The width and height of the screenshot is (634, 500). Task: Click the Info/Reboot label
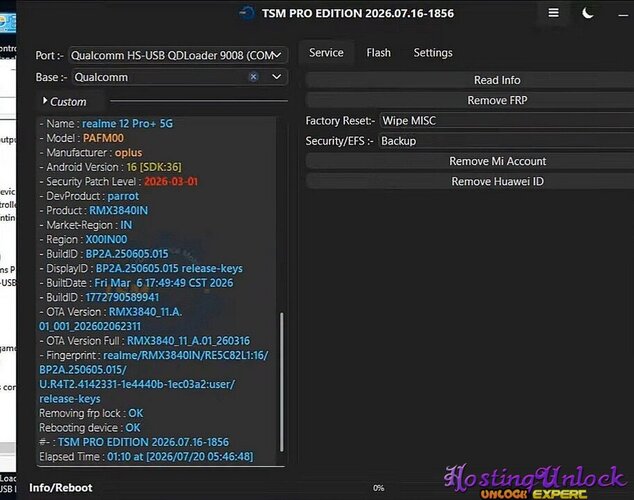(61, 488)
